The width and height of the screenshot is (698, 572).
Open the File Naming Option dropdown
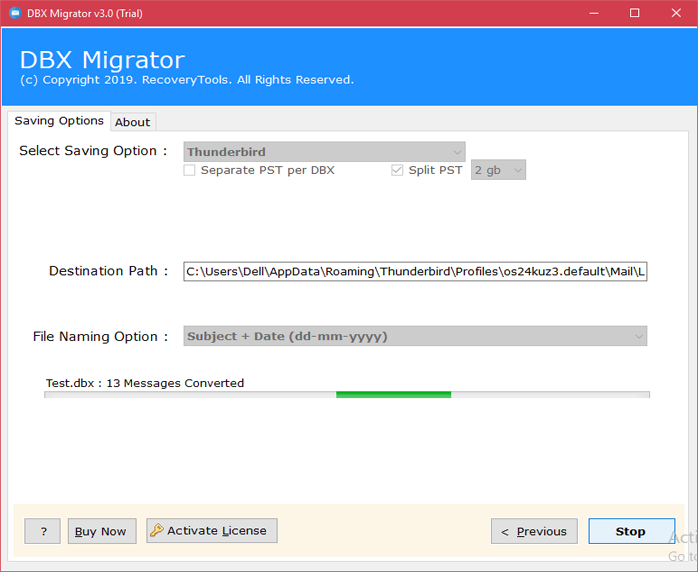click(x=415, y=336)
